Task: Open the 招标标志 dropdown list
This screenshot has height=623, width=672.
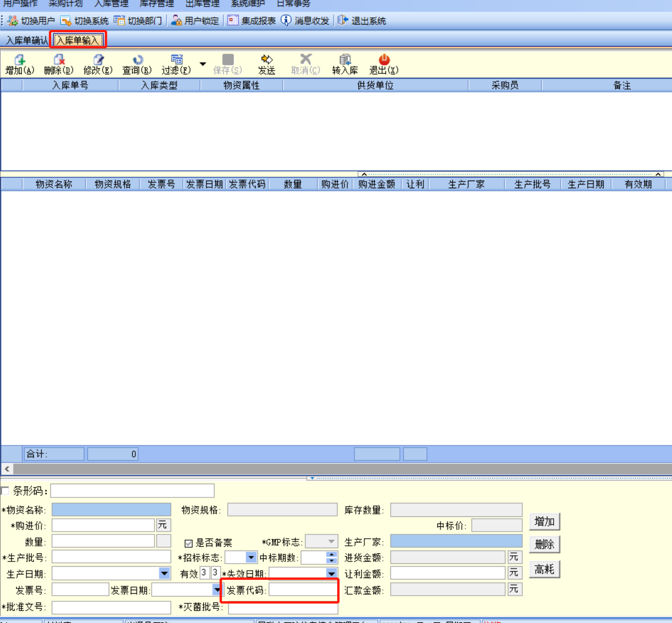Action: 251,558
